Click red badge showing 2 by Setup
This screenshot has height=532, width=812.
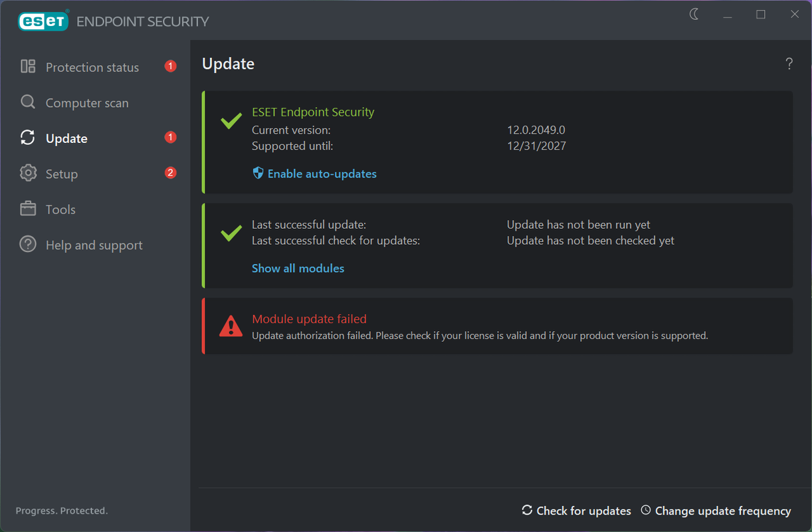click(171, 173)
